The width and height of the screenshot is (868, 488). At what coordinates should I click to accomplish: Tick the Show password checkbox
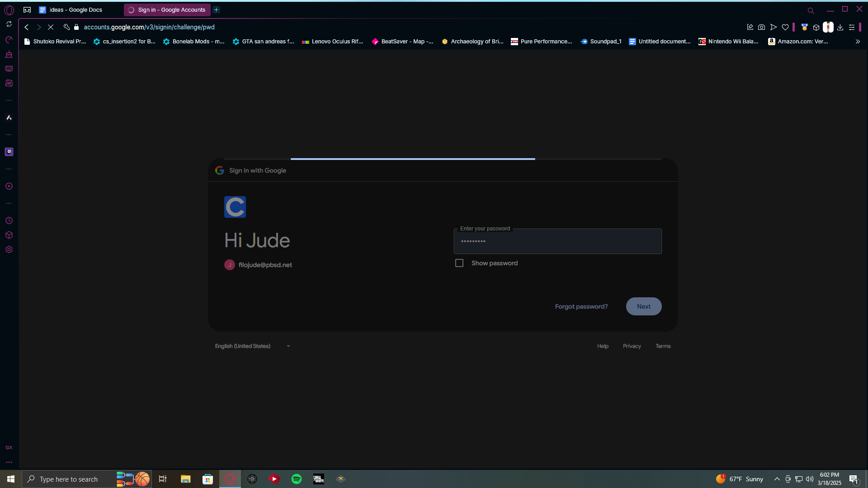pos(459,263)
